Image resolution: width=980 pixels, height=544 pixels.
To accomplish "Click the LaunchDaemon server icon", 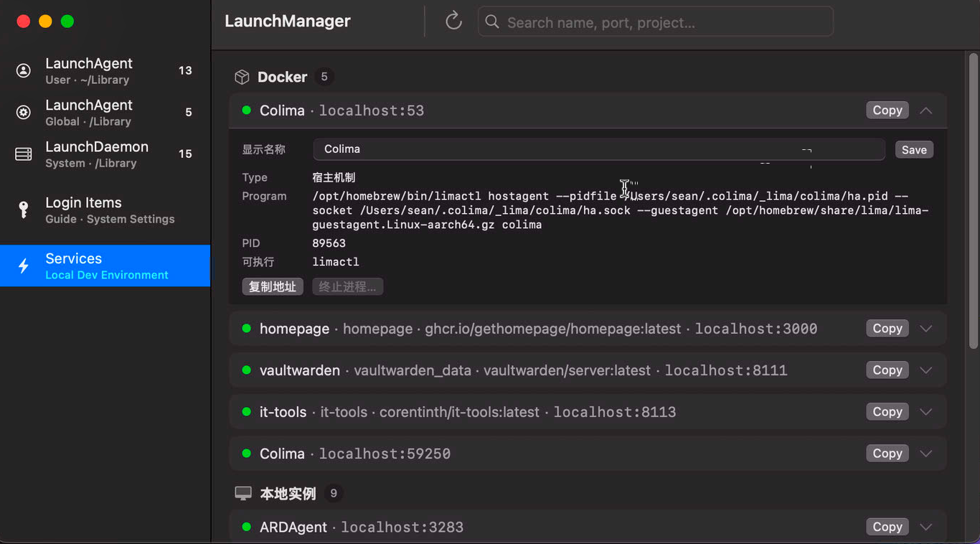I will (24, 154).
